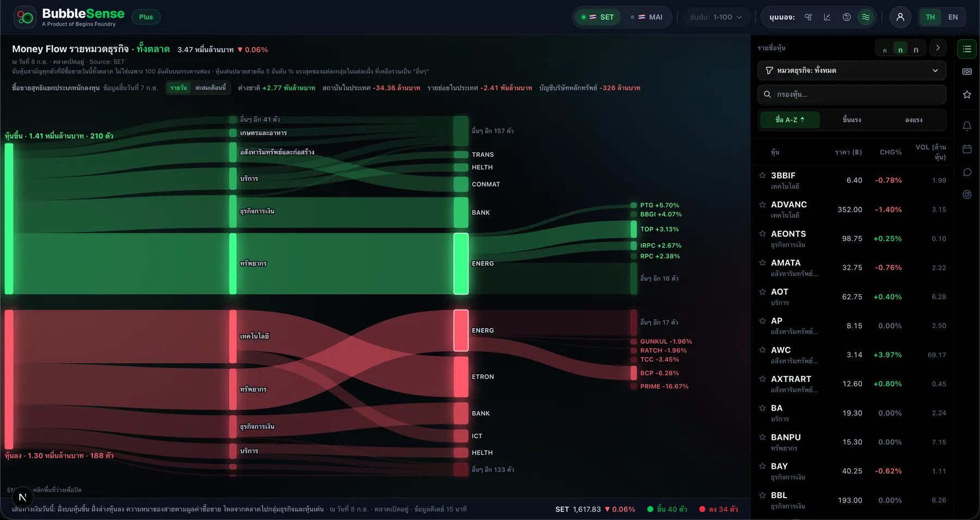The height and width of the screenshot is (520, 980).
Task: Star the ADVANC stock row
Action: tap(762, 205)
